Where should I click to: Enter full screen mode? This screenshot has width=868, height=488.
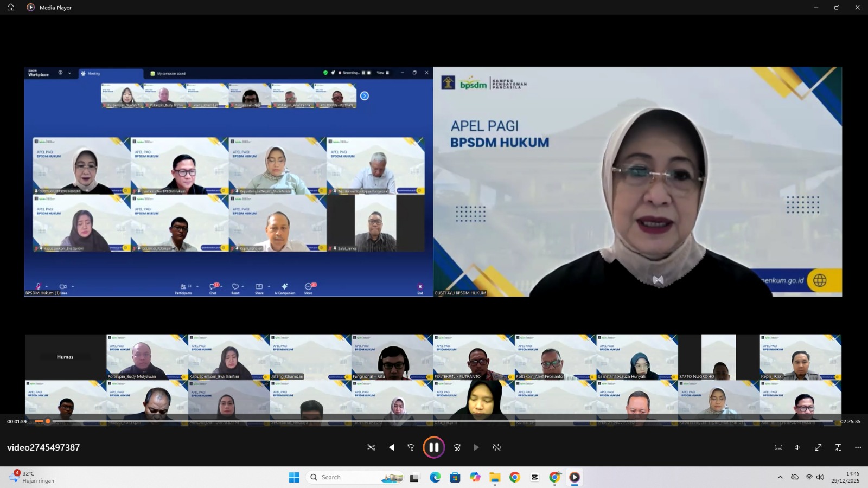[x=818, y=447]
